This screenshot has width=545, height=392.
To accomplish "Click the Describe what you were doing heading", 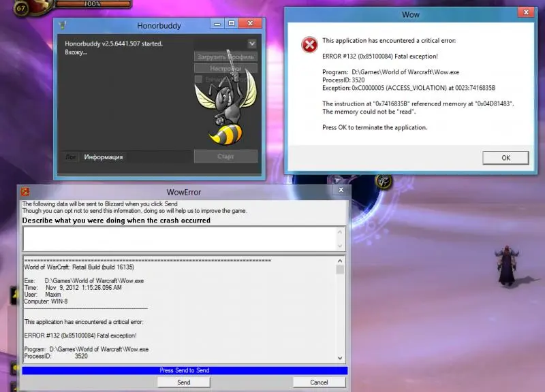I will [116, 220].
